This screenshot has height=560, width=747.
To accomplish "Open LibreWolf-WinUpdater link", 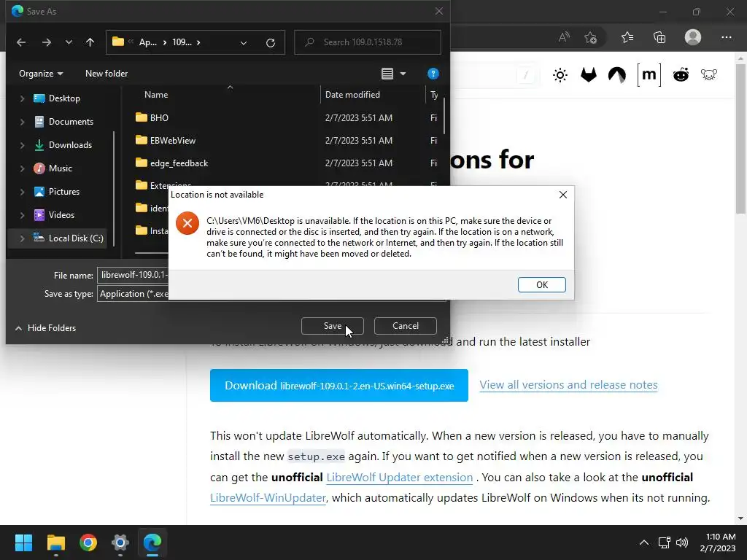I will point(268,497).
